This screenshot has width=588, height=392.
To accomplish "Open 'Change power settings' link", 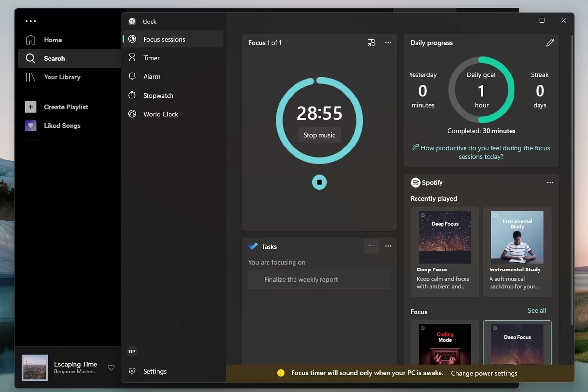I will click(484, 373).
